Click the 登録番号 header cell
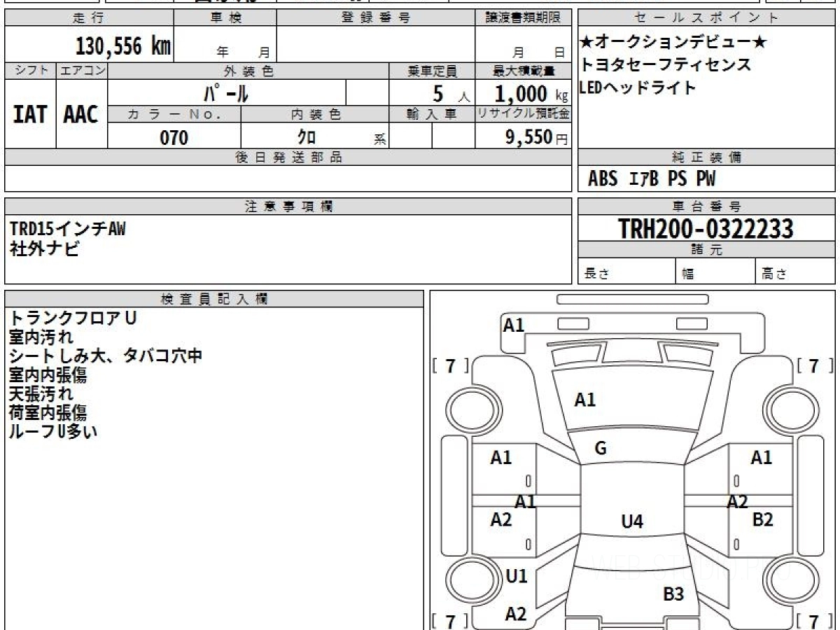The height and width of the screenshot is (630, 840). (376, 17)
